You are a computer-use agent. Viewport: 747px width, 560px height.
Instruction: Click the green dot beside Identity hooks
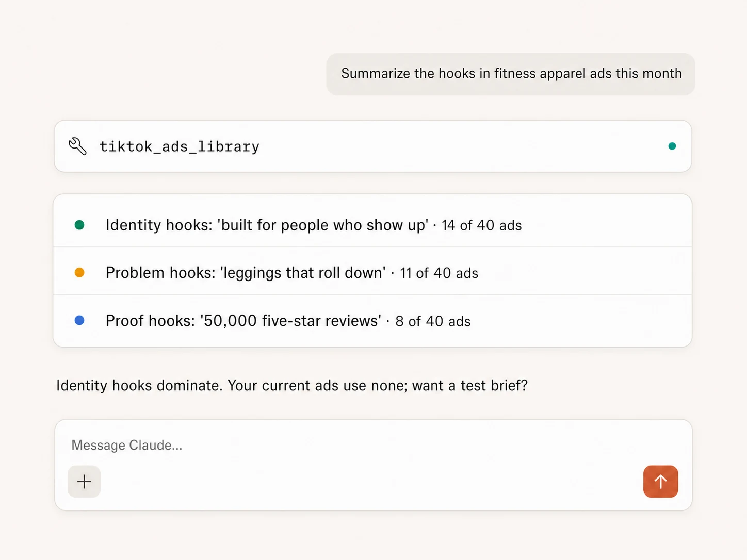coord(79,225)
